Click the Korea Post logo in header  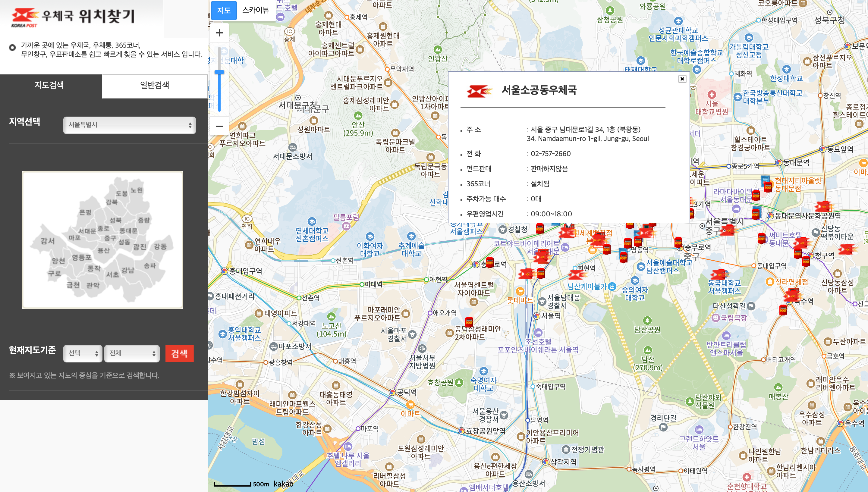click(24, 17)
